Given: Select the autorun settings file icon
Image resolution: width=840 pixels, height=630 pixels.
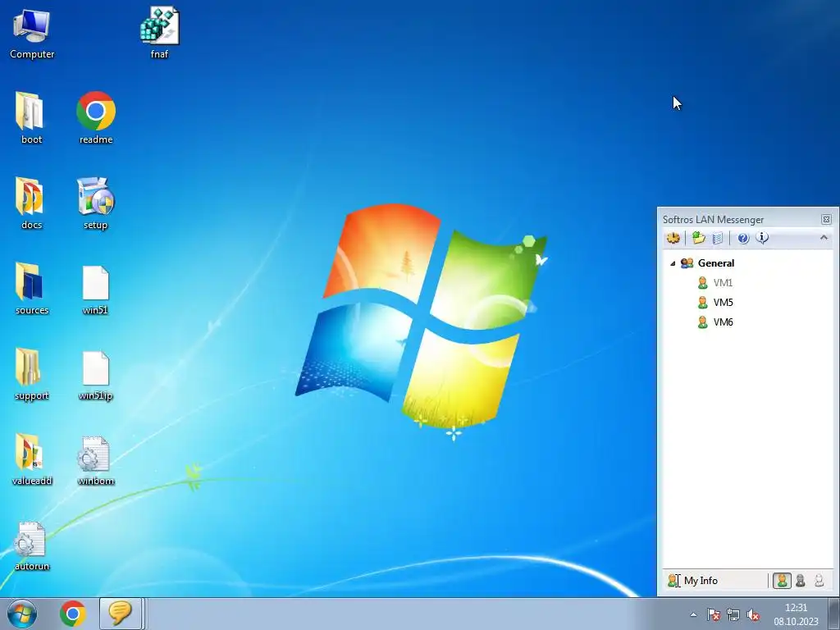Looking at the screenshot, I should [31, 546].
